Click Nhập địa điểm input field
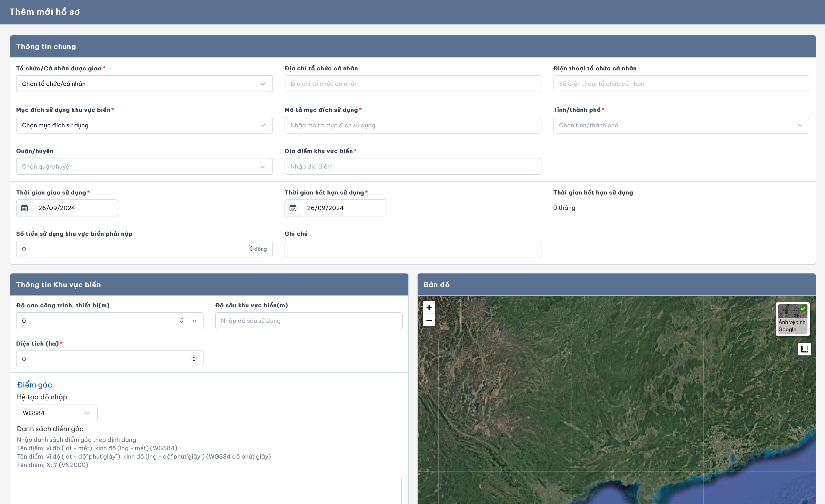 pyautogui.click(x=412, y=166)
